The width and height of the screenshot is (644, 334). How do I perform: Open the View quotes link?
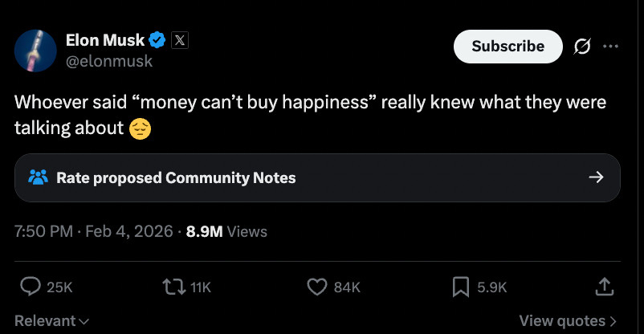568,321
